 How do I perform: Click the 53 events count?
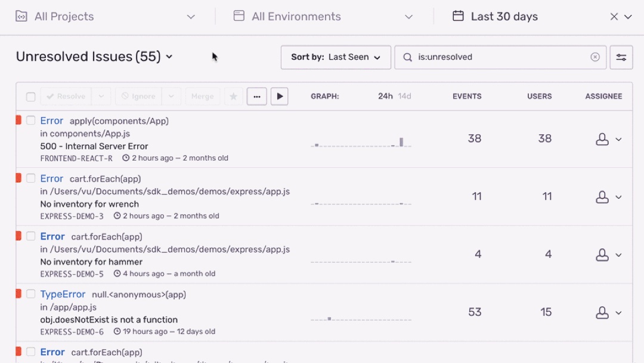click(475, 312)
